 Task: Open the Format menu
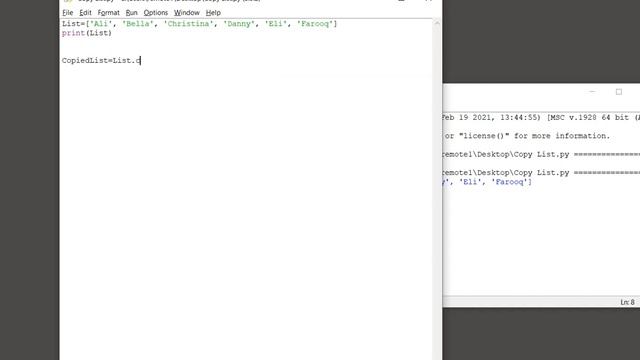(x=109, y=13)
